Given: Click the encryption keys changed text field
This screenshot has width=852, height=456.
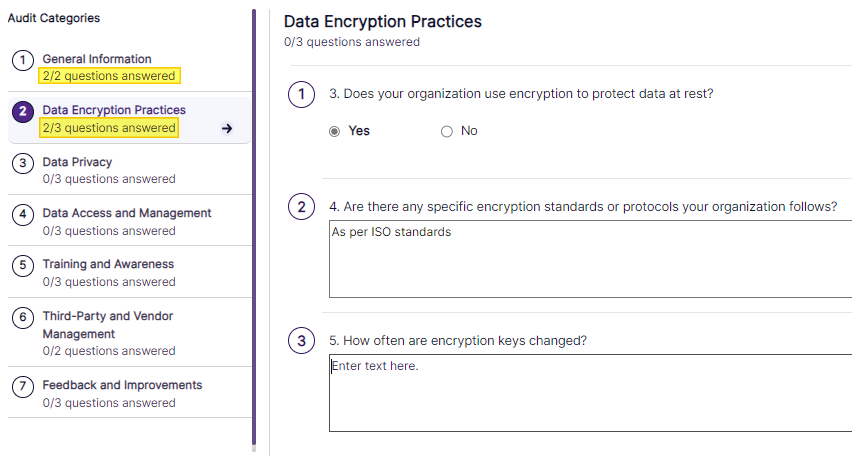Looking at the screenshot, I should click(590, 394).
